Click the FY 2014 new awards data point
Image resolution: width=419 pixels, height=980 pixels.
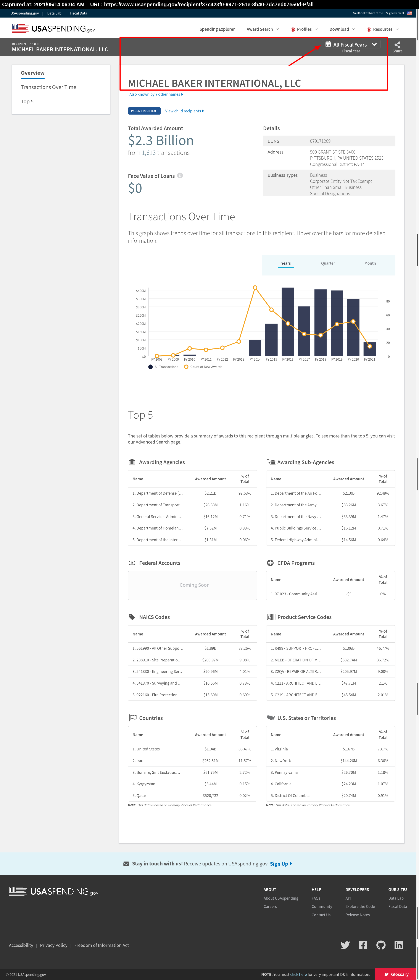click(255, 288)
